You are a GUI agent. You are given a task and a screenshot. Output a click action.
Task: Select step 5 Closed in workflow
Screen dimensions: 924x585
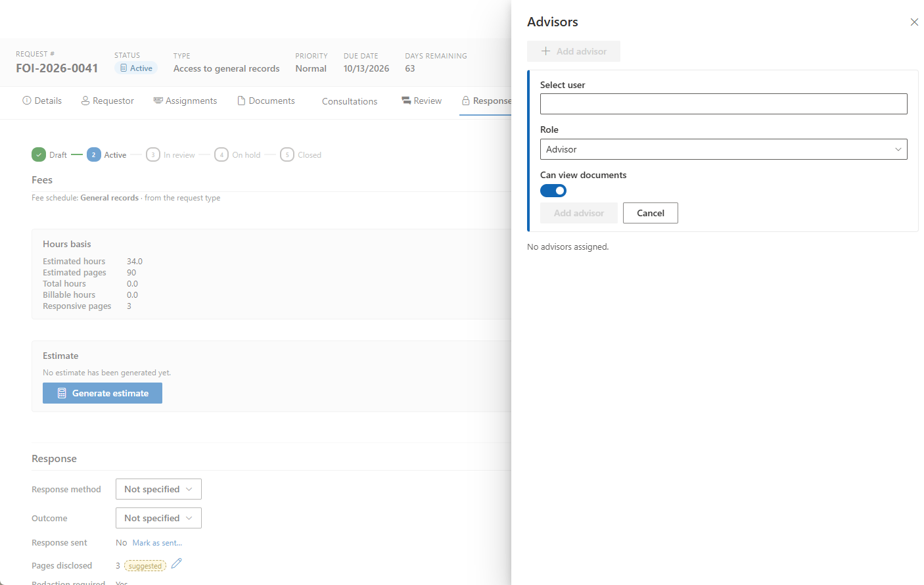(x=287, y=154)
